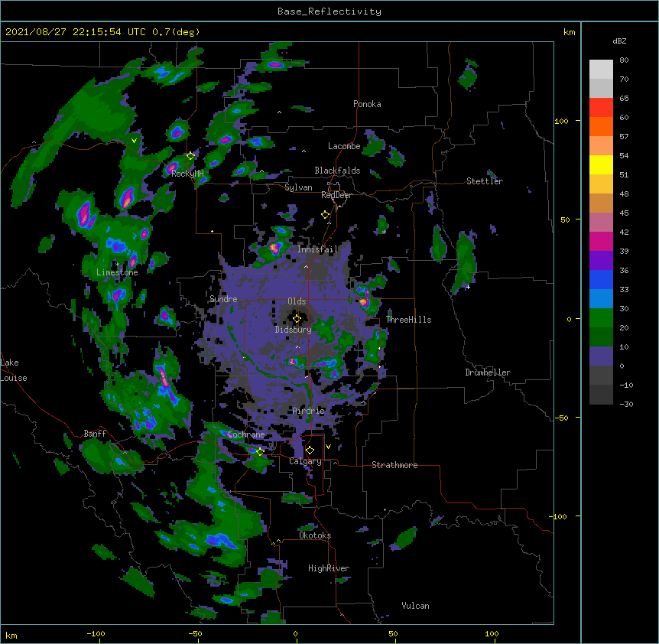This screenshot has height=644, width=659.
Task: Select the magenta 39-42 dBZ legend band
Action: 601,241
